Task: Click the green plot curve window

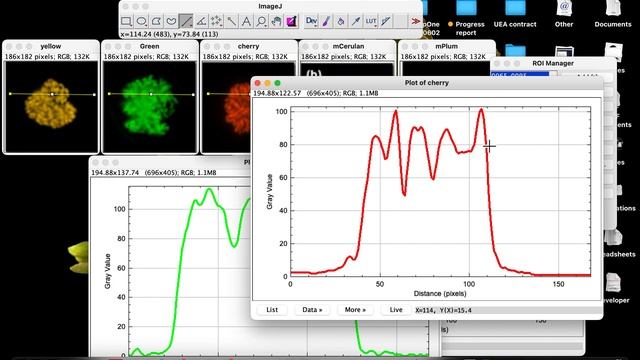Action: pos(171,265)
